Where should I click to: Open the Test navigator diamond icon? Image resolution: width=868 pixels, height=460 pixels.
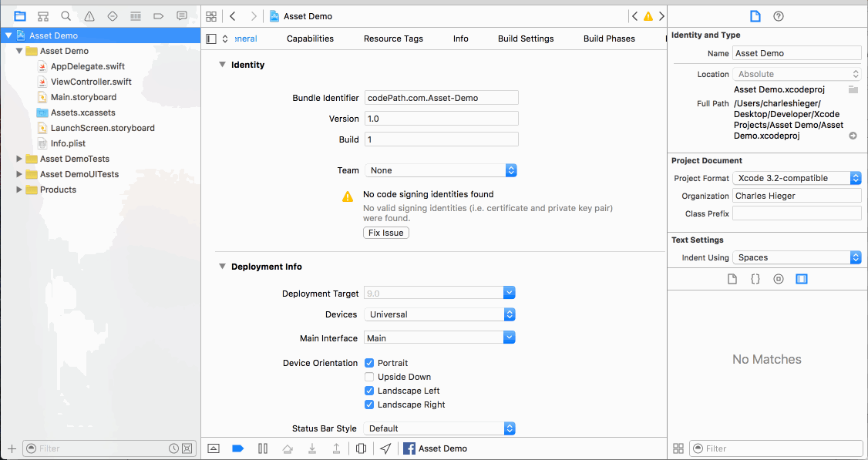(113, 16)
